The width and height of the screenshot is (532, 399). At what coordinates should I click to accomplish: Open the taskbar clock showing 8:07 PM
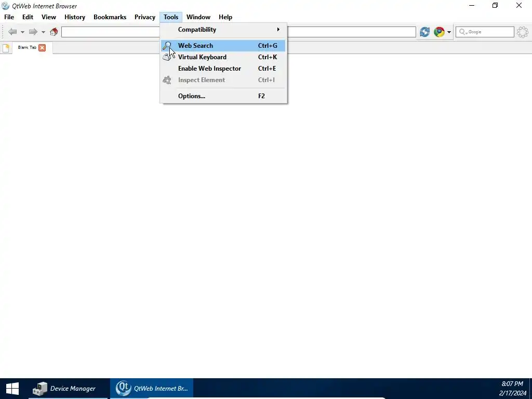point(512,389)
